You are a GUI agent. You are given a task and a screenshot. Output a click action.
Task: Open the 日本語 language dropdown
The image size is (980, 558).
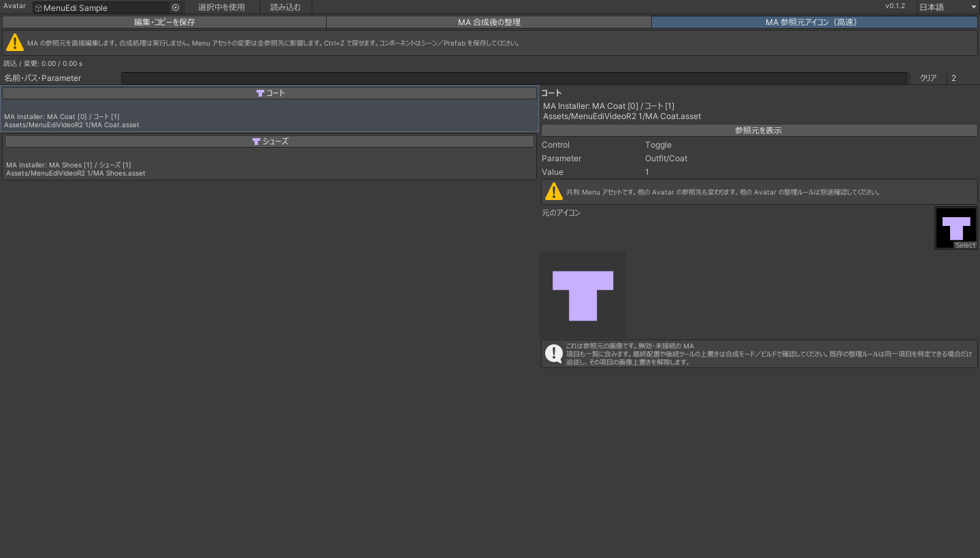[x=947, y=7]
